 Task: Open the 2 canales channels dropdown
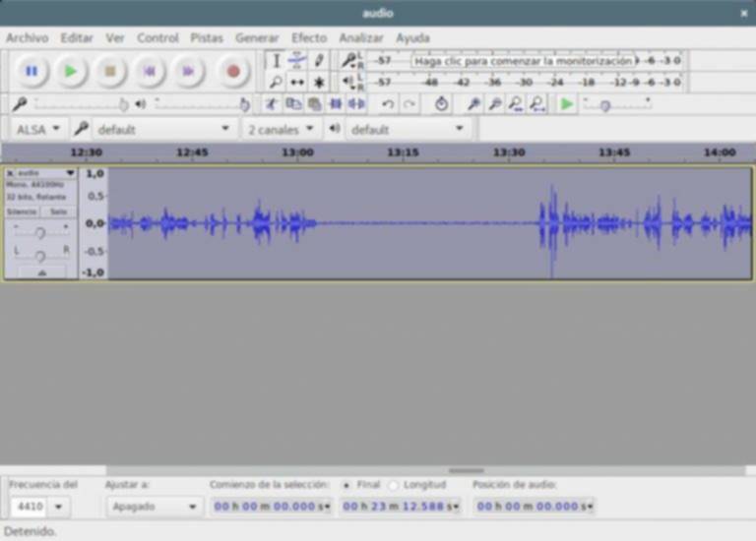point(281,129)
